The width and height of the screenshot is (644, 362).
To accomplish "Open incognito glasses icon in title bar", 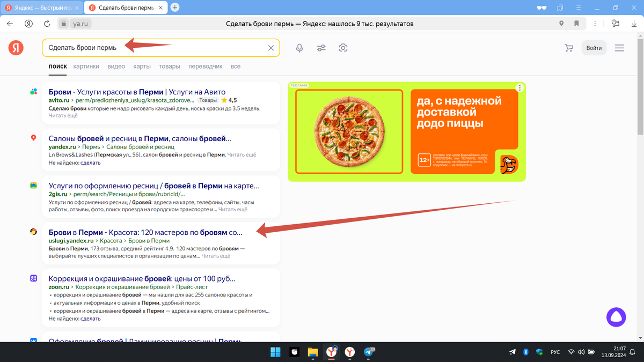I will click(542, 8).
